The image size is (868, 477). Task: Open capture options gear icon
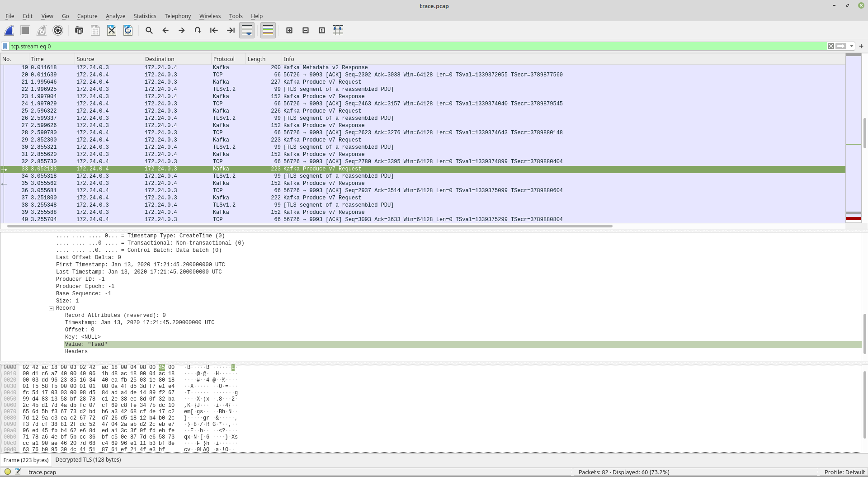(58, 30)
